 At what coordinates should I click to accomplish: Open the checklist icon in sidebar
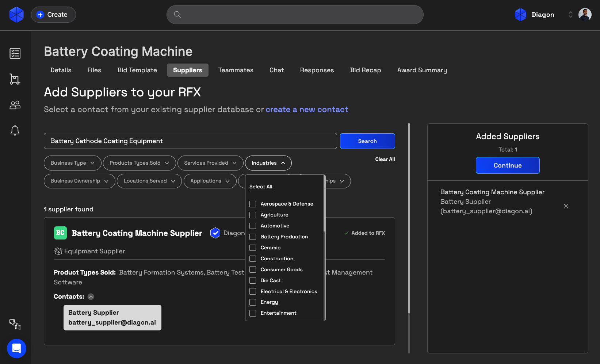[x=15, y=53]
